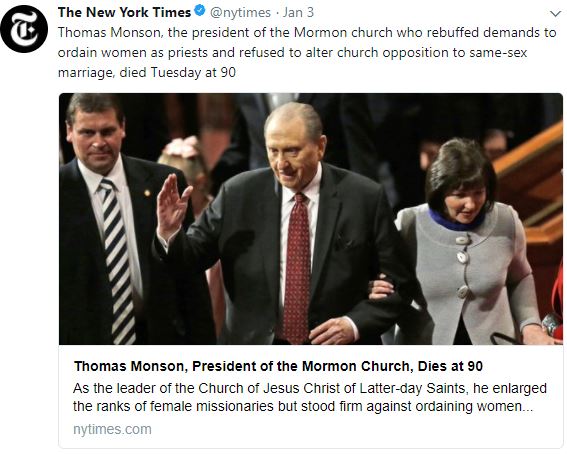The height and width of the screenshot is (454, 567).
Task: Click the red patterned tie in photo
Action: tap(297, 268)
